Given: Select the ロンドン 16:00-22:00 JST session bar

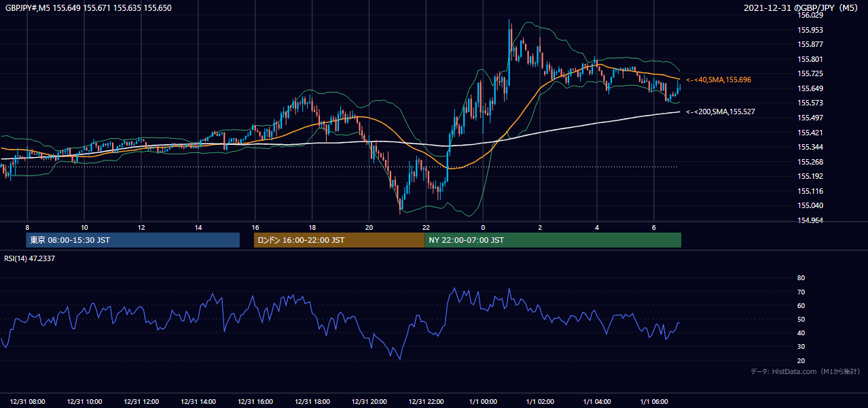Looking at the screenshot, I should click(x=339, y=240).
